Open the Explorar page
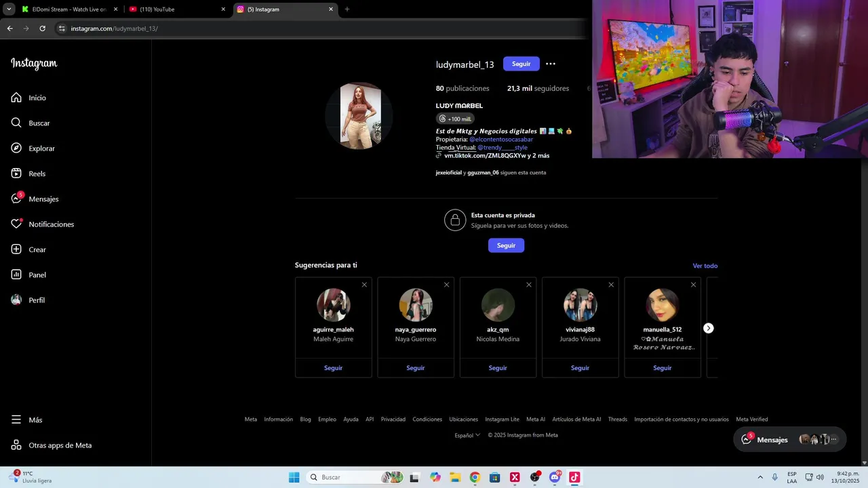This screenshot has height=488, width=868. 33,148
